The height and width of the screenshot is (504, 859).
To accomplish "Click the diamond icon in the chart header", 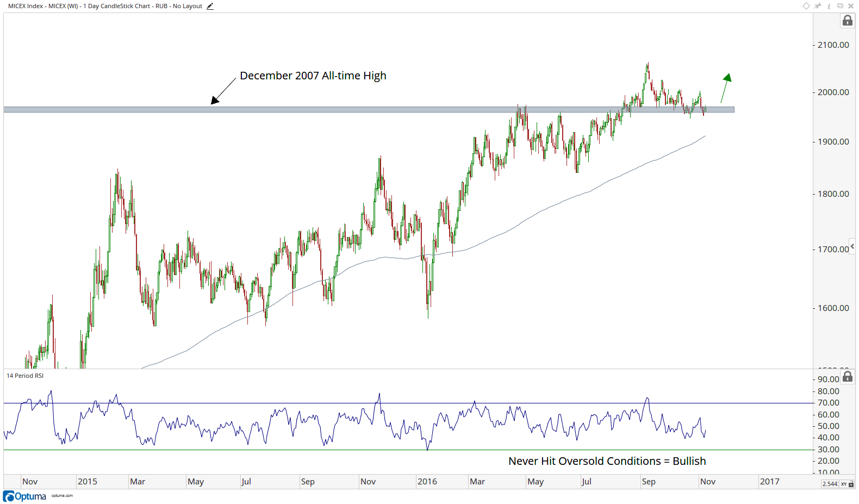I will coord(806,6).
